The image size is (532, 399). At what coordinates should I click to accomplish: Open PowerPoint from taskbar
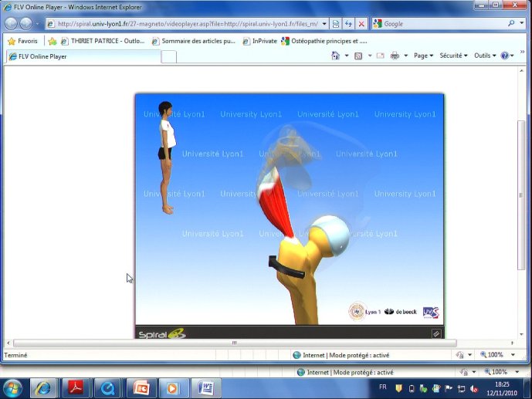[x=141, y=388]
